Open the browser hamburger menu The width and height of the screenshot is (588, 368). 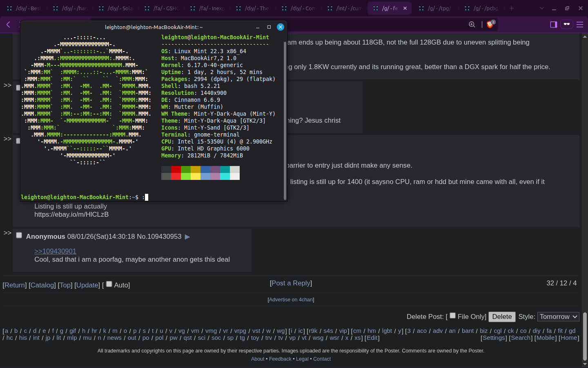[580, 25]
